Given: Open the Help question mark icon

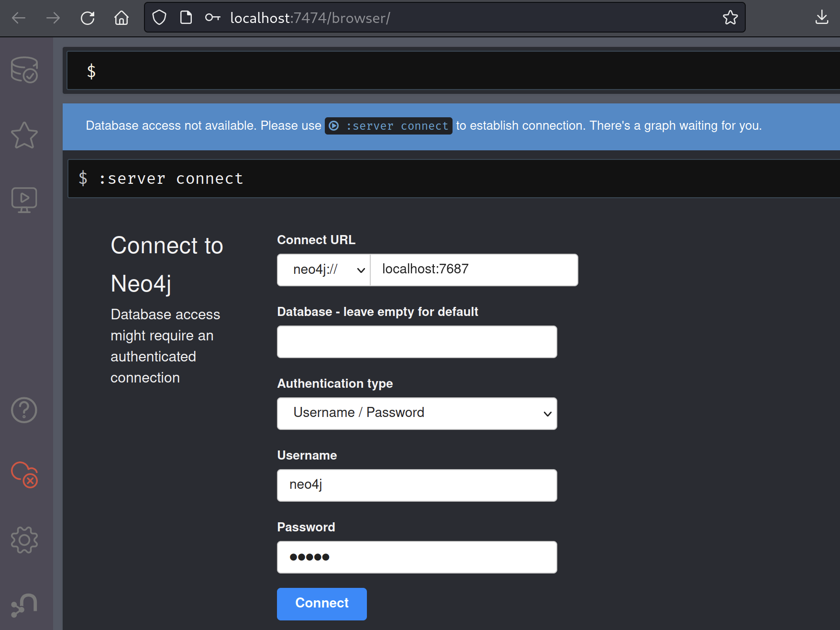Looking at the screenshot, I should [24, 410].
